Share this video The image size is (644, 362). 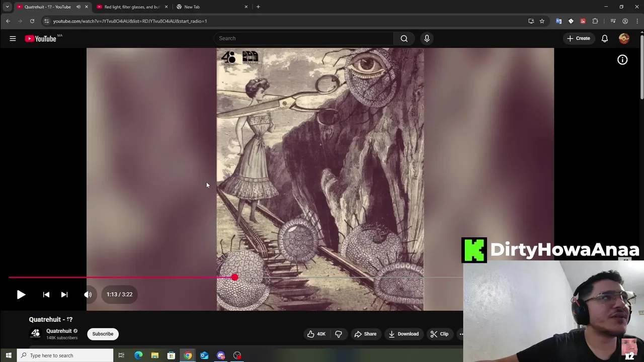tap(365, 334)
